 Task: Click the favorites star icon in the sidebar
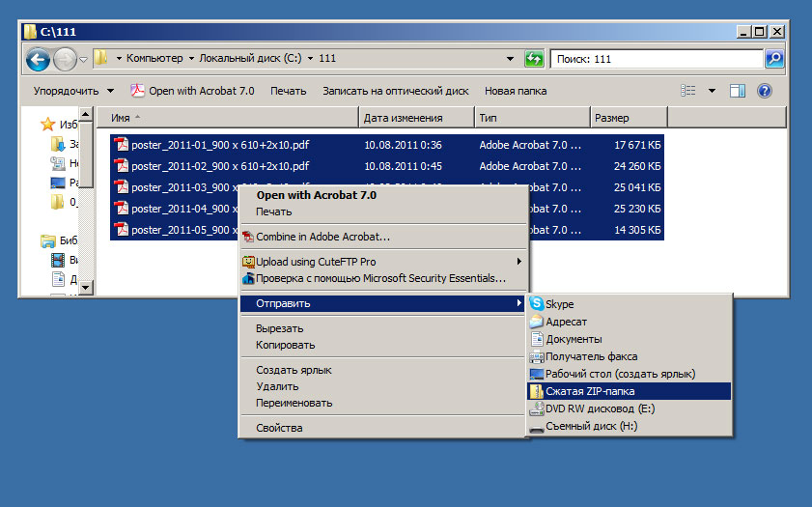point(47,124)
